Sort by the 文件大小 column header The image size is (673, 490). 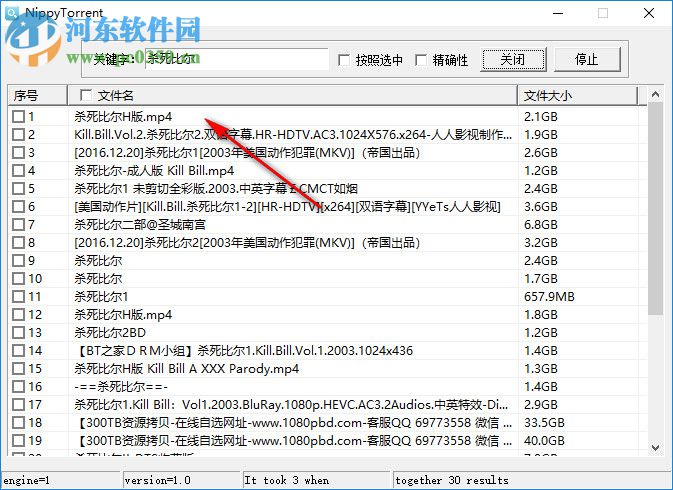(578, 95)
